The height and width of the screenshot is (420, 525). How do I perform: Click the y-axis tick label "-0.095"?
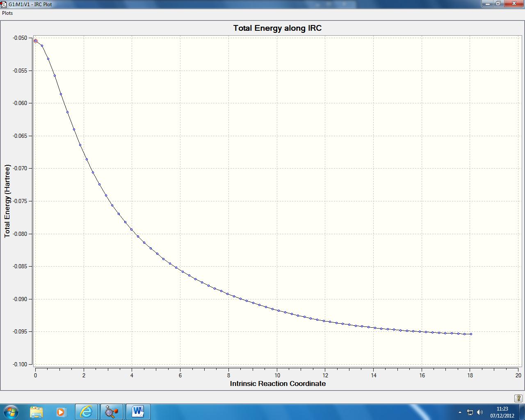[20, 332]
